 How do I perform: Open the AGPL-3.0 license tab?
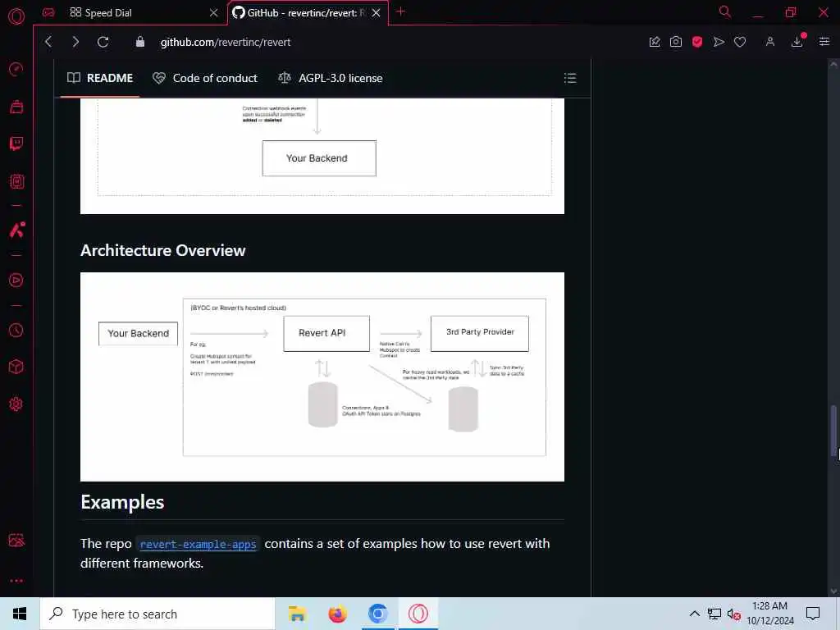[330, 78]
